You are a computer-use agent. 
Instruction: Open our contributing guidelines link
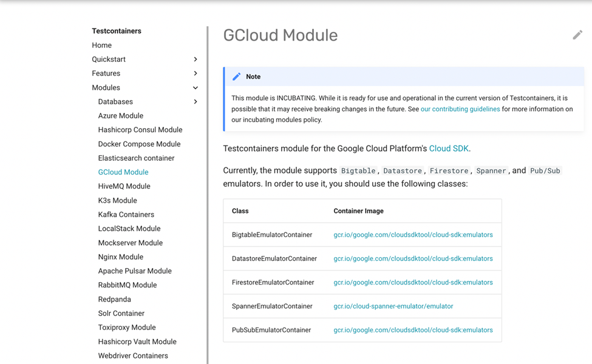pyautogui.click(x=460, y=109)
